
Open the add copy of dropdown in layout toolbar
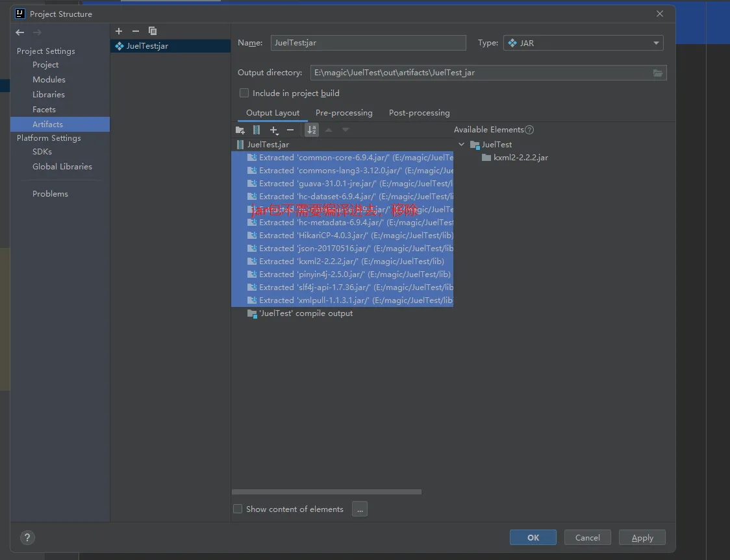274,130
